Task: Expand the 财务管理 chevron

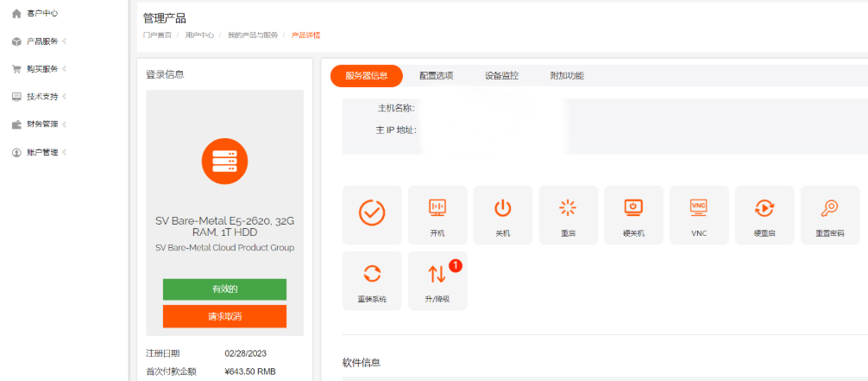Action: pyautogui.click(x=64, y=124)
